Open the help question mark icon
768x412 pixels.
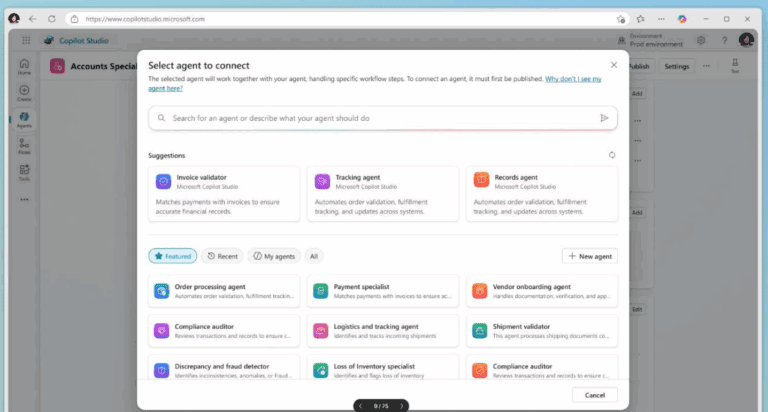724,40
